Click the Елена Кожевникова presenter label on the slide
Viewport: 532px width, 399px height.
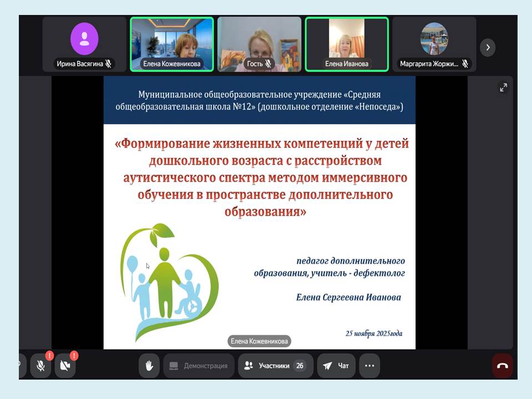coord(259,341)
